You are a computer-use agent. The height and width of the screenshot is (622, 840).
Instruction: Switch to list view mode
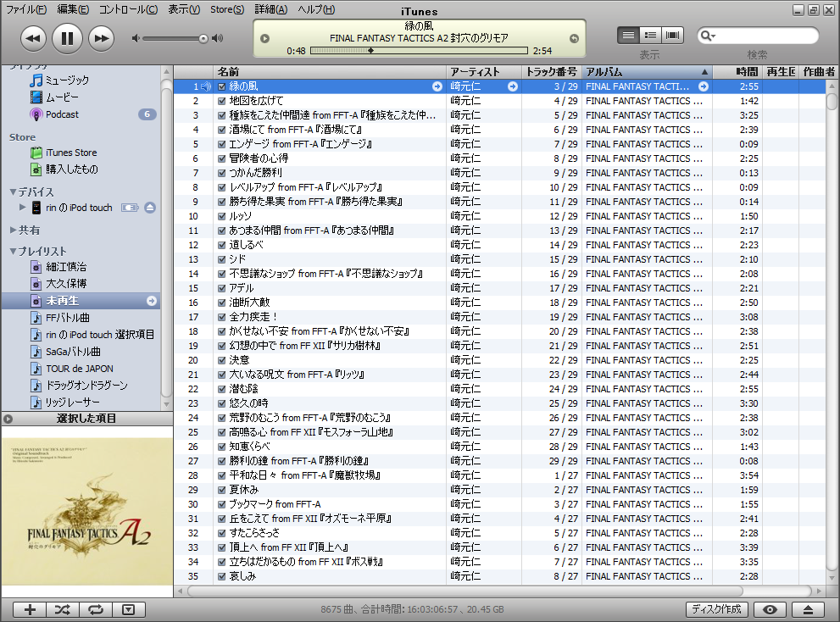coord(628,36)
